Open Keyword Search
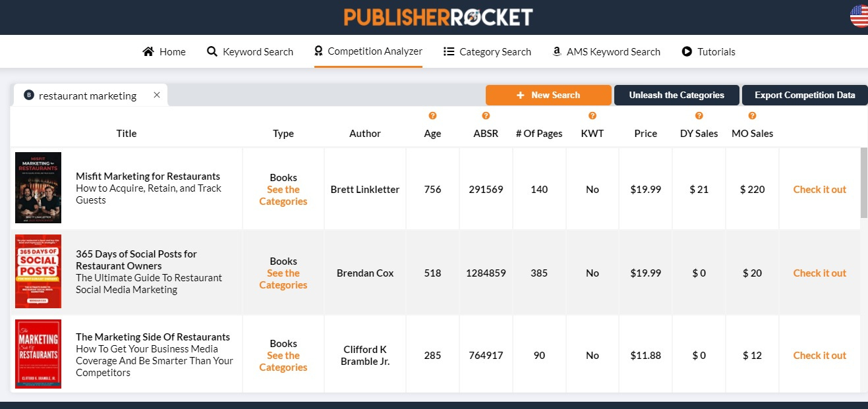868x409 pixels. coord(250,51)
